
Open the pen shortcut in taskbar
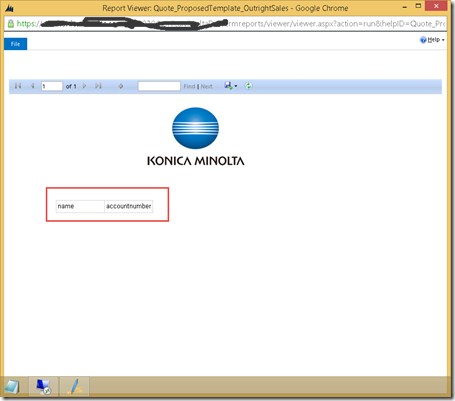pos(74,387)
